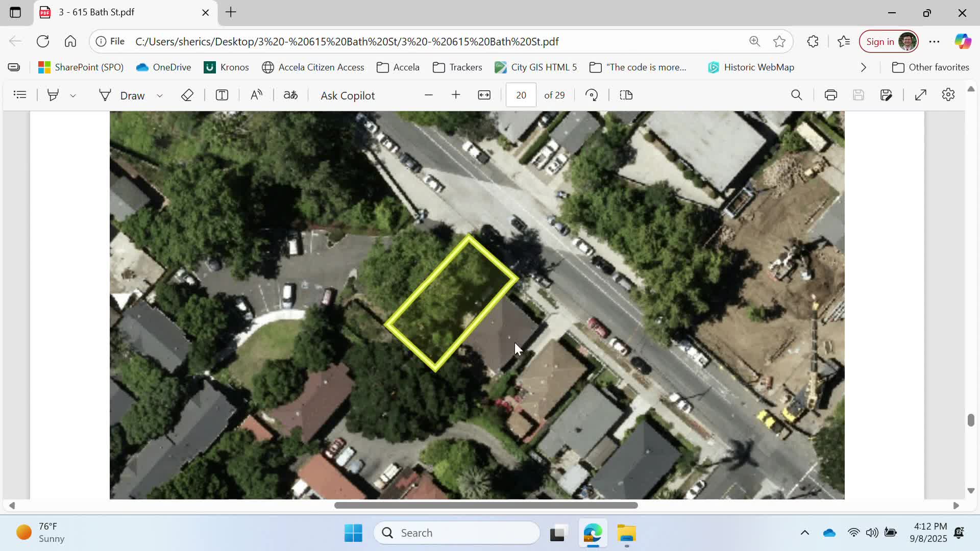Click the Add text tool icon
Viewport: 980px width, 551px height.
(x=222, y=95)
